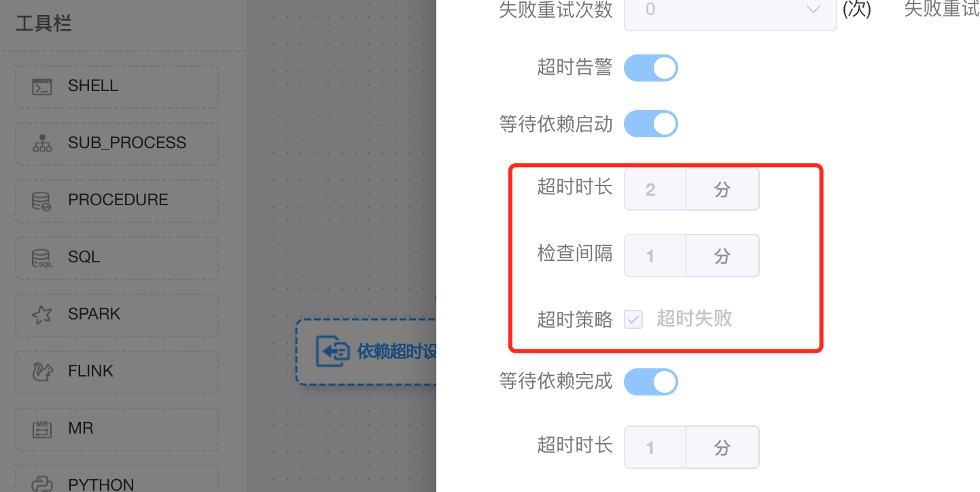The height and width of the screenshot is (492, 980).
Task: Click the 工具栏 panel header
Action: tap(43, 24)
